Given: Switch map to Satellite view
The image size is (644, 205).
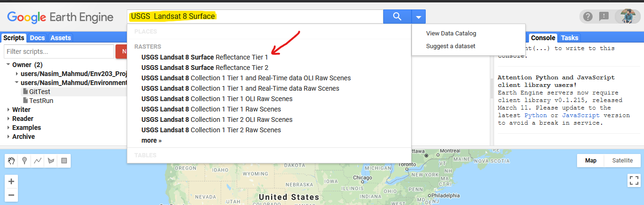Looking at the screenshot, I should pyautogui.click(x=622, y=161).
